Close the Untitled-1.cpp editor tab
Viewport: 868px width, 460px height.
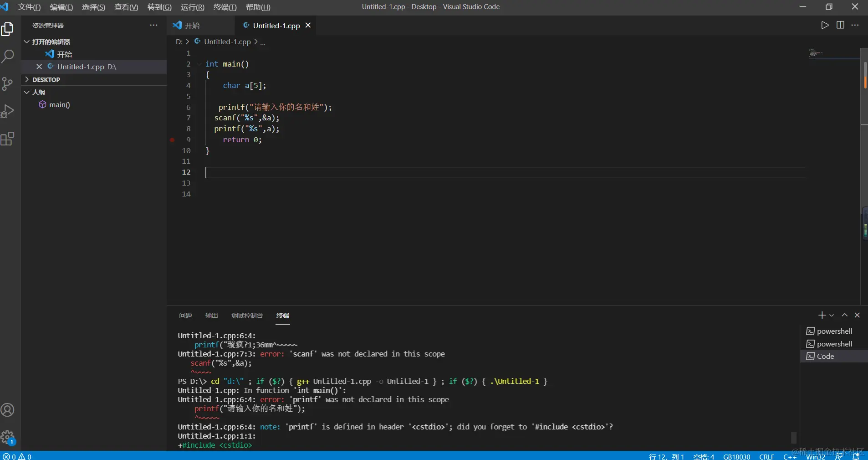click(308, 26)
